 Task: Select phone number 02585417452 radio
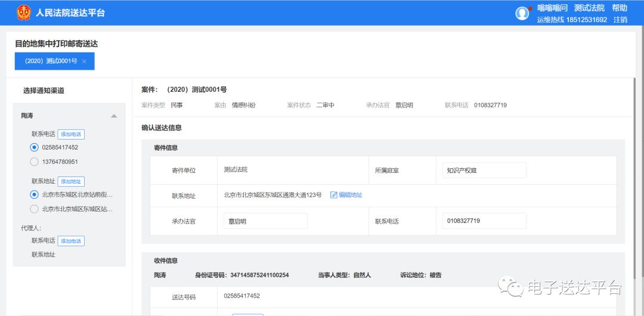[x=35, y=147]
